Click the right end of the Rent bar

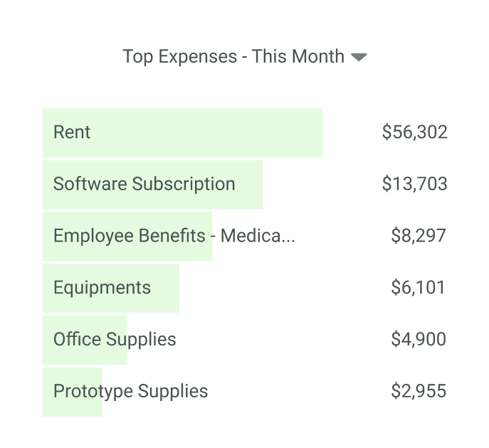pos(313,132)
